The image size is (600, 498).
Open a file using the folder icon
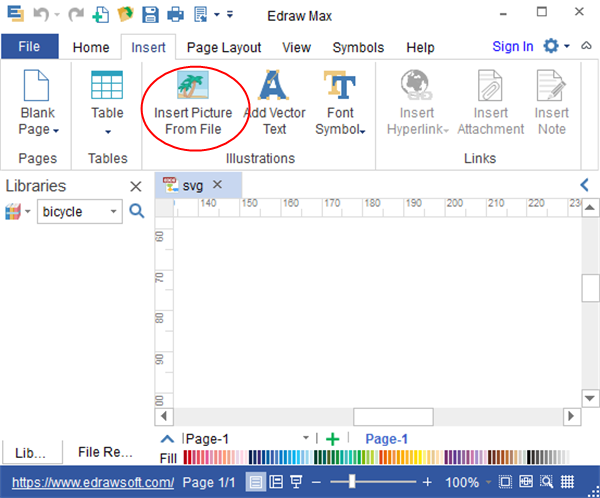(125, 15)
